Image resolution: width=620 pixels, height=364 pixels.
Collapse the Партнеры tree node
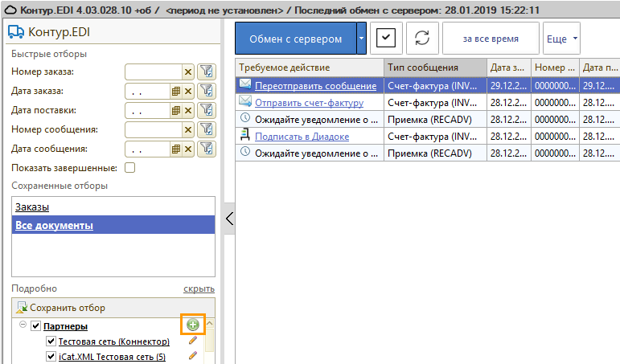(x=23, y=325)
